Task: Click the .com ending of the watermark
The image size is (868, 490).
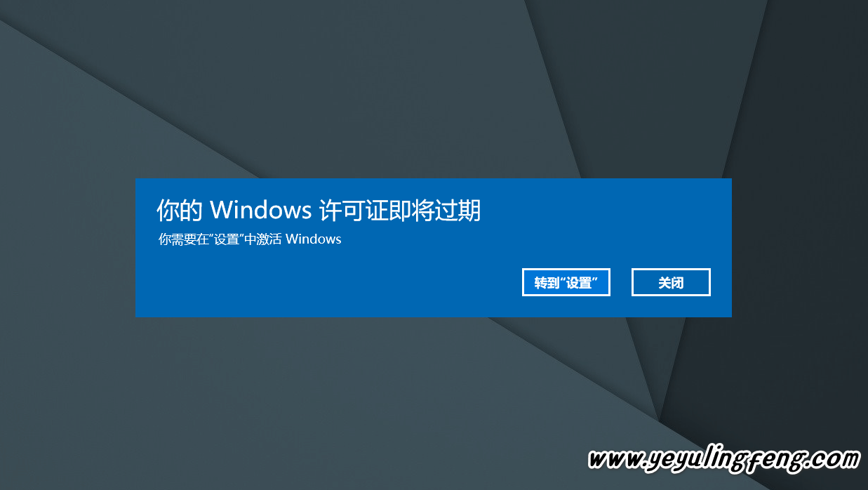Action: (834, 460)
